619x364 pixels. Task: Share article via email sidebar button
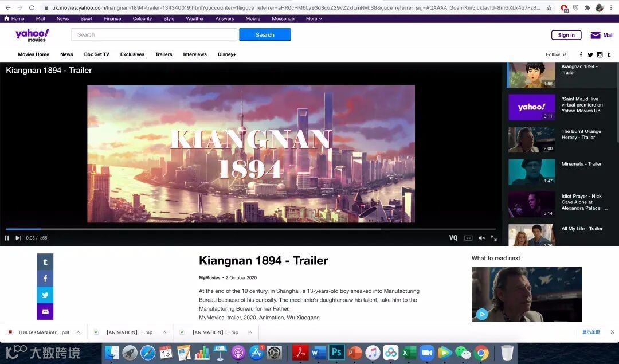click(45, 311)
